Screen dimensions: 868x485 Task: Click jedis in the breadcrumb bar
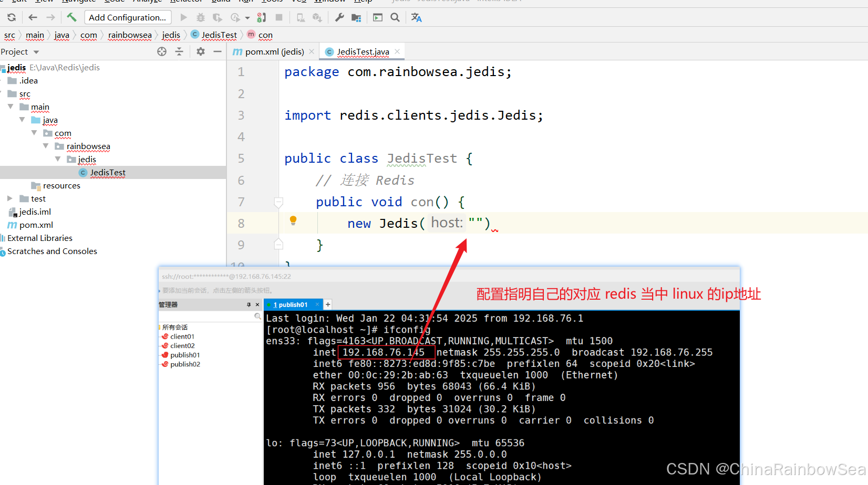171,35
